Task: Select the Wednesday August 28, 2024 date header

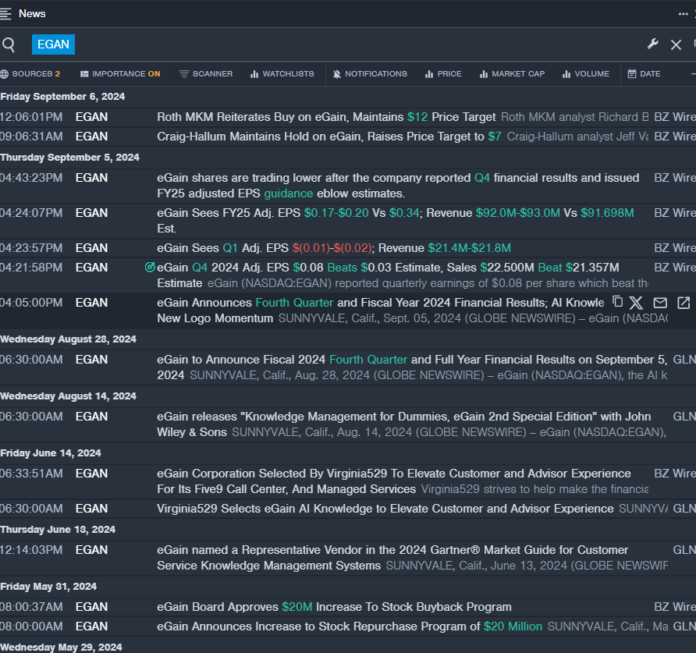Action: [x=68, y=339]
